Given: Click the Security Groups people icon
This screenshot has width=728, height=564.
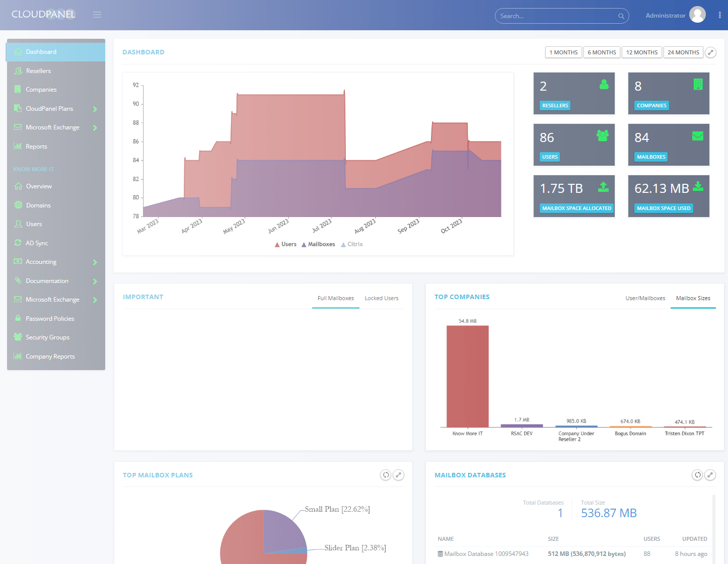Looking at the screenshot, I should tap(18, 337).
